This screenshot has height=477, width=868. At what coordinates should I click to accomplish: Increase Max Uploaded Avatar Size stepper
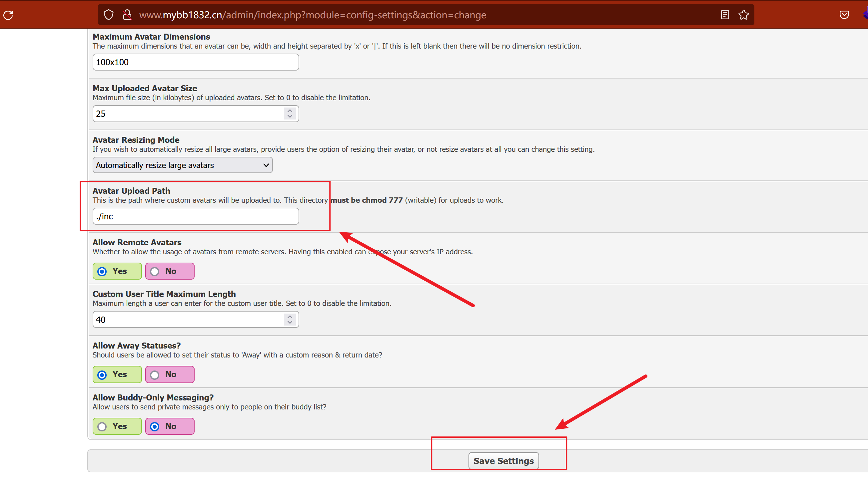point(290,111)
